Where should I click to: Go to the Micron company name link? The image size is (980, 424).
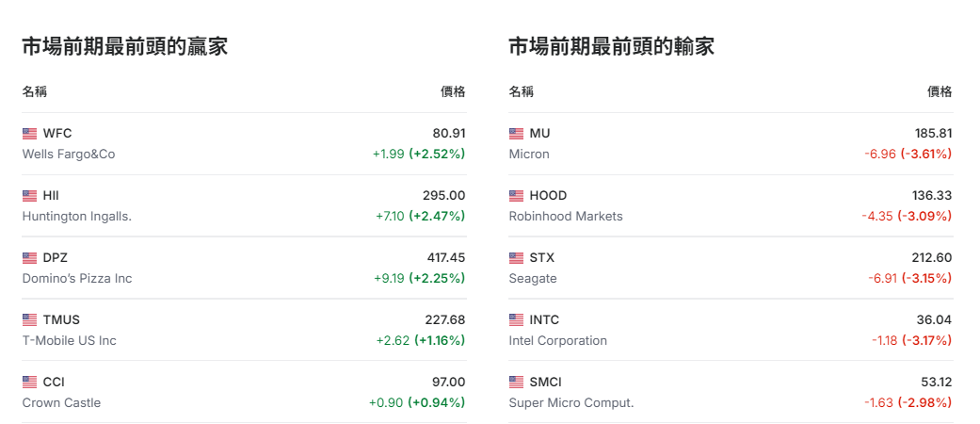529,155
